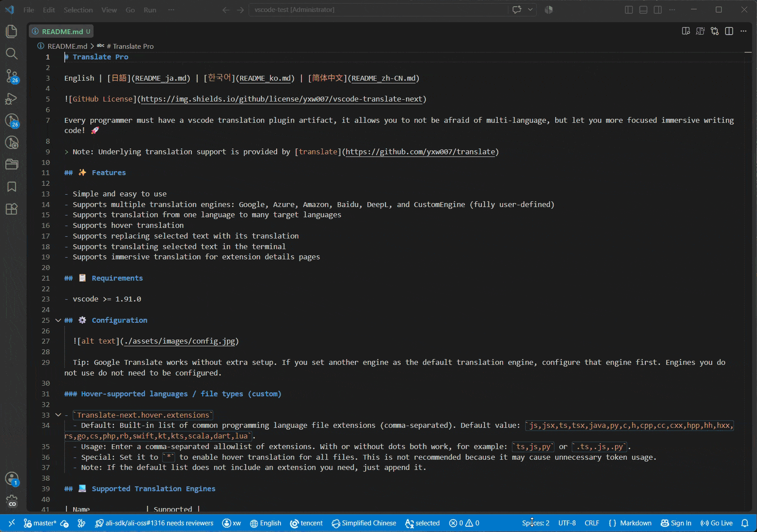757x532 pixels.
Task: Open the File menu
Action: point(29,10)
